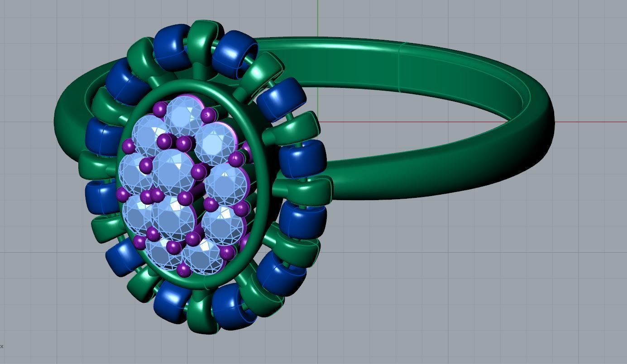Select the lowest purple prong bead on the oval rim
The height and width of the screenshot is (364, 627).
[x=183, y=270]
